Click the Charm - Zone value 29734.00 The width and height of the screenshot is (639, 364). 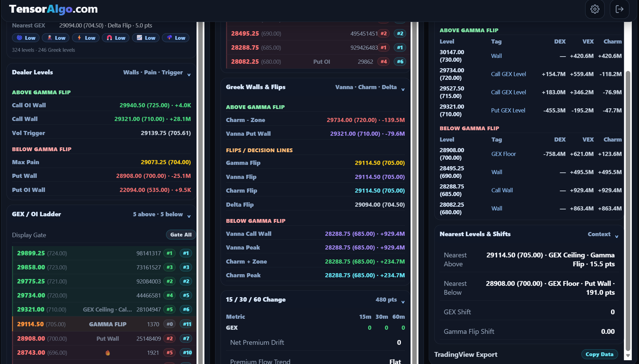(366, 120)
